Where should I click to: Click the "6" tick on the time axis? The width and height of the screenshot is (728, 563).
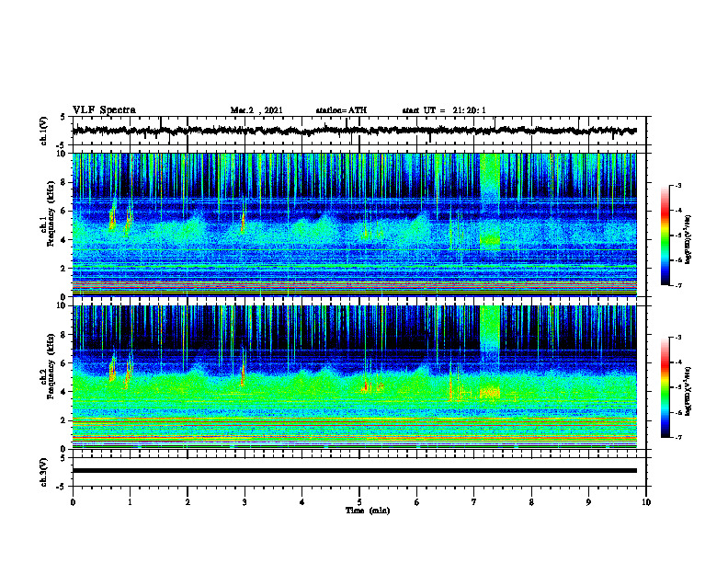(x=417, y=502)
